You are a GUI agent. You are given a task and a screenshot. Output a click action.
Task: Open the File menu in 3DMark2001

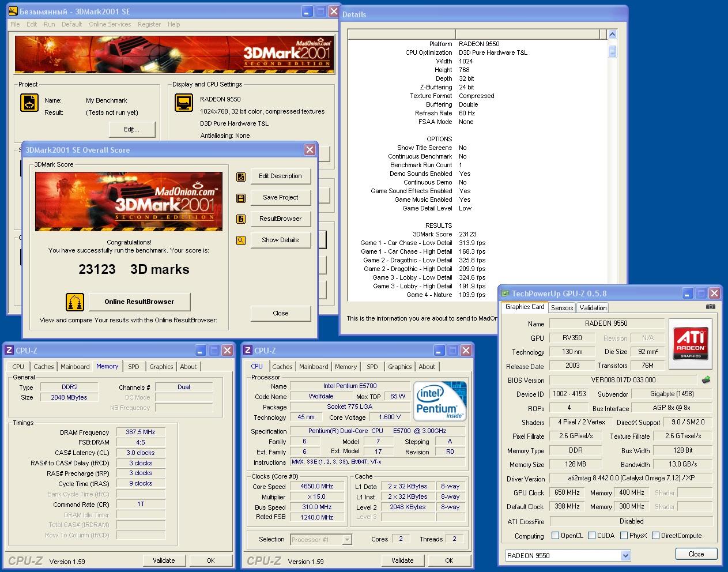[x=15, y=24]
